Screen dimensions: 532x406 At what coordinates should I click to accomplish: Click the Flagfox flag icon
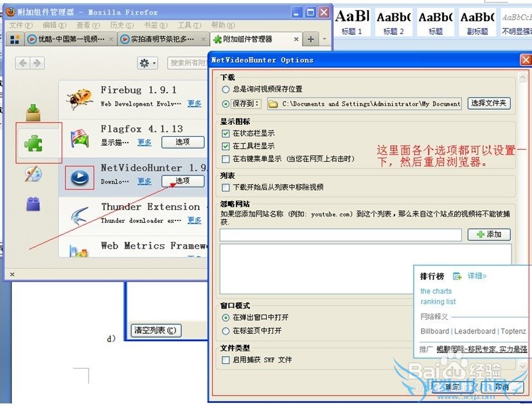click(x=80, y=138)
